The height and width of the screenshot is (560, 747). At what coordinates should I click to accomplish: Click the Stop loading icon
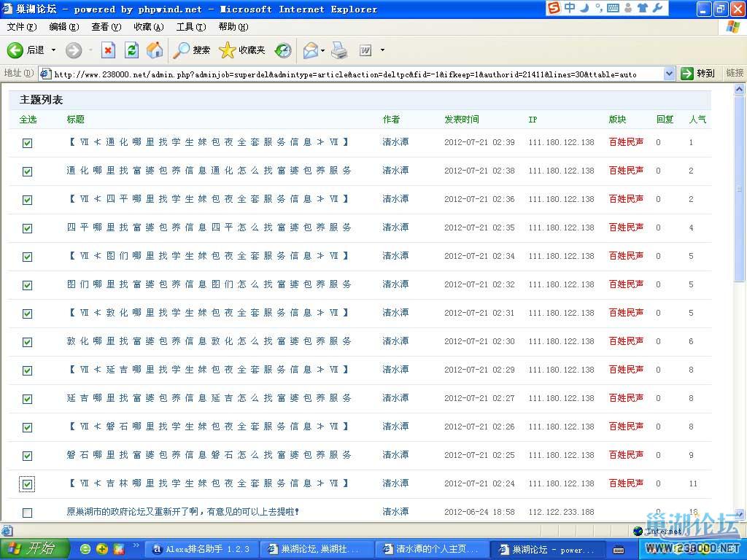[x=108, y=50]
